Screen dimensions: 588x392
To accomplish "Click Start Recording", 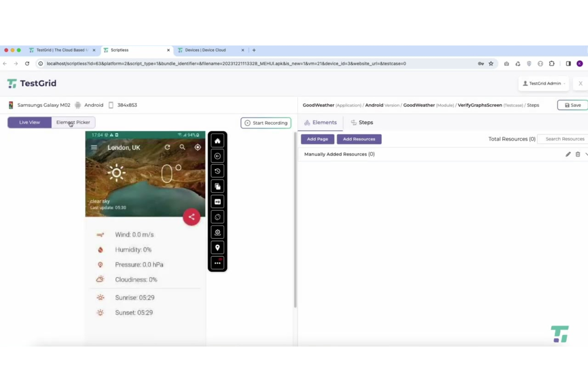I will coord(266,123).
